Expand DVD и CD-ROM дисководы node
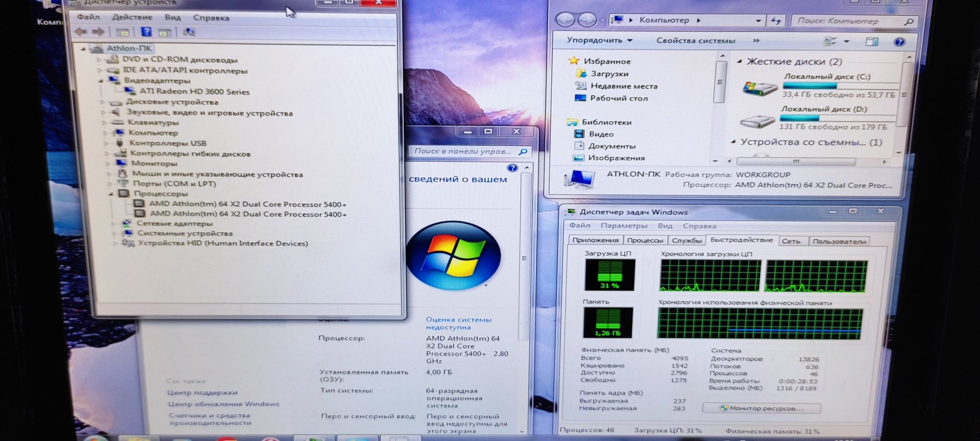This screenshot has width=980, height=441. pos(99,60)
